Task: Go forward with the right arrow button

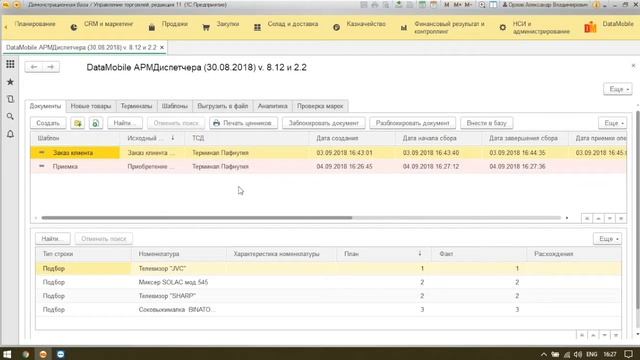Action: 51,67
